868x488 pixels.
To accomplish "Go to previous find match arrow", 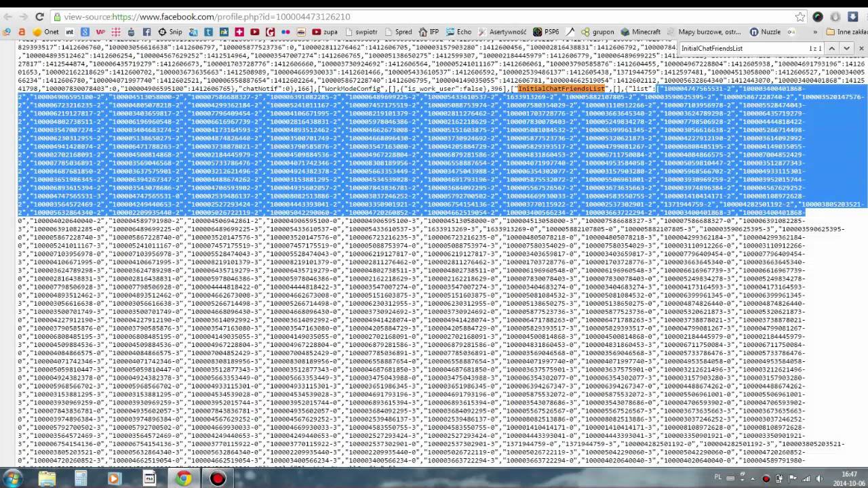I will pos(833,48).
